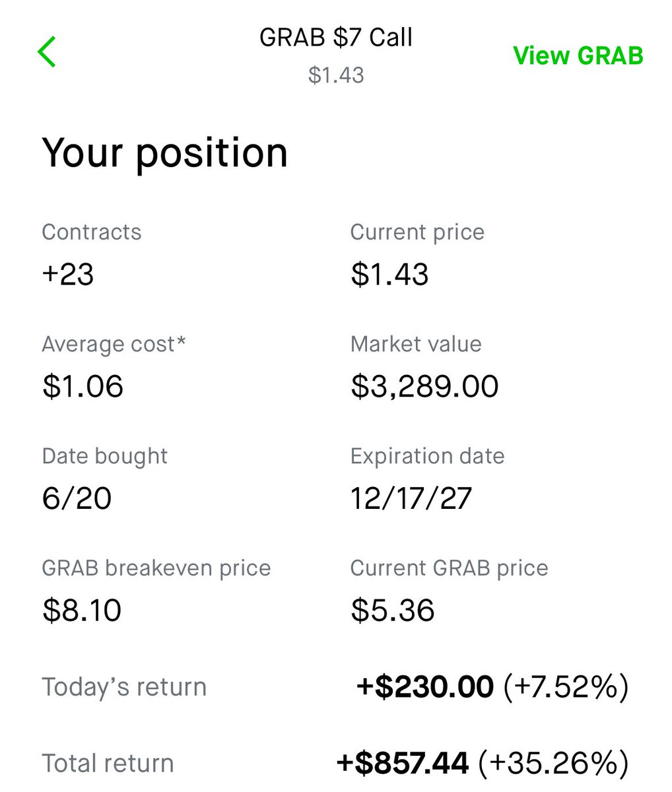Tap the Date bought value 6/20

click(x=77, y=498)
